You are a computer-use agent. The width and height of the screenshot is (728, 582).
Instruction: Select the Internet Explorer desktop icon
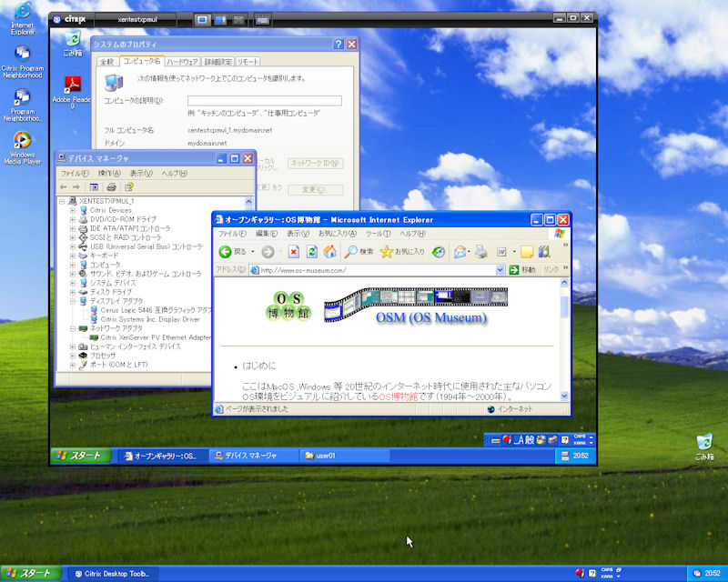click(22, 19)
